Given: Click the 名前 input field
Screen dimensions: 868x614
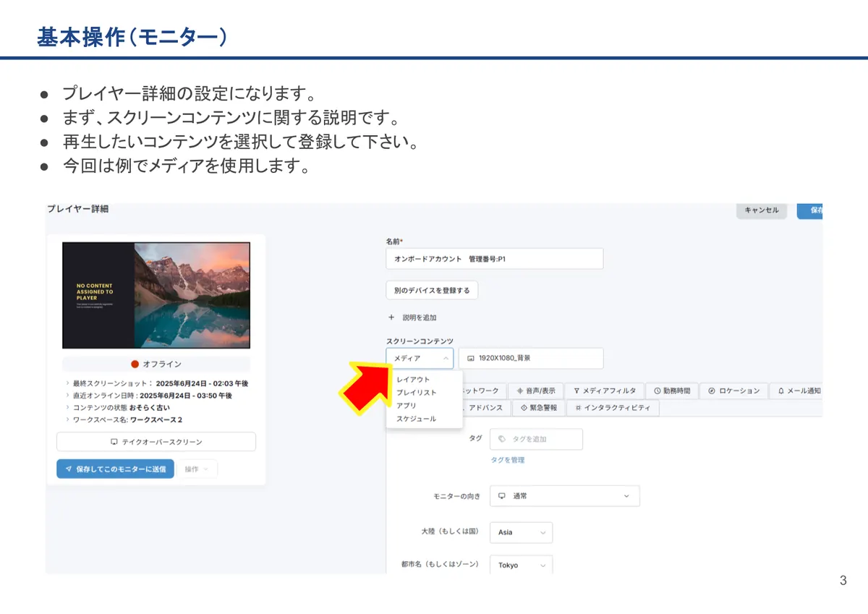Looking at the screenshot, I should (494, 258).
